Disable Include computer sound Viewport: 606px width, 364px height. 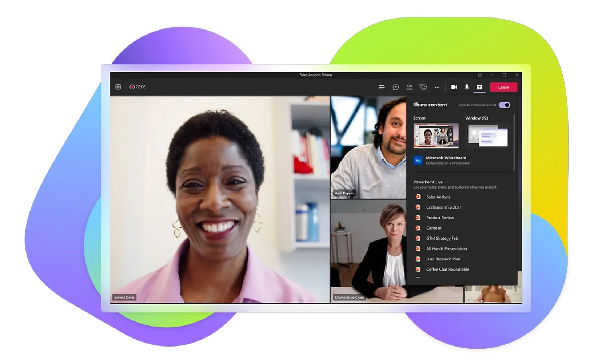(x=505, y=105)
